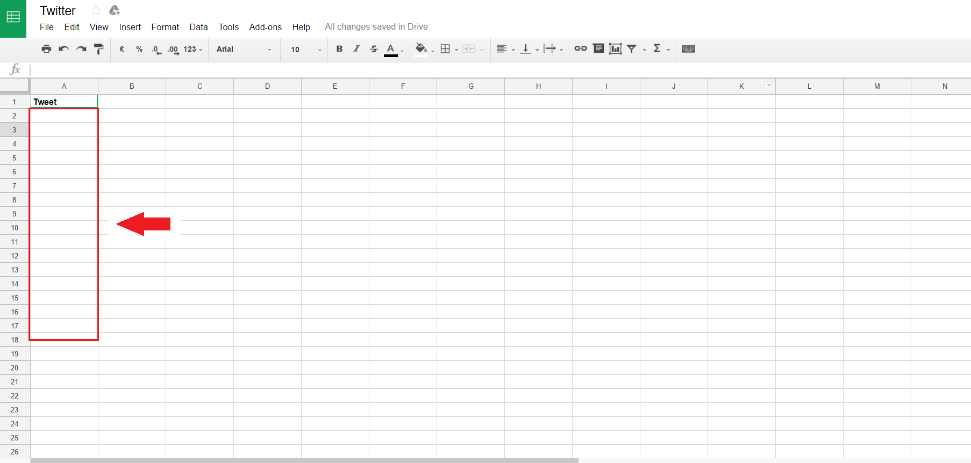
Task: Toggle italic formatting
Action: pos(356,48)
